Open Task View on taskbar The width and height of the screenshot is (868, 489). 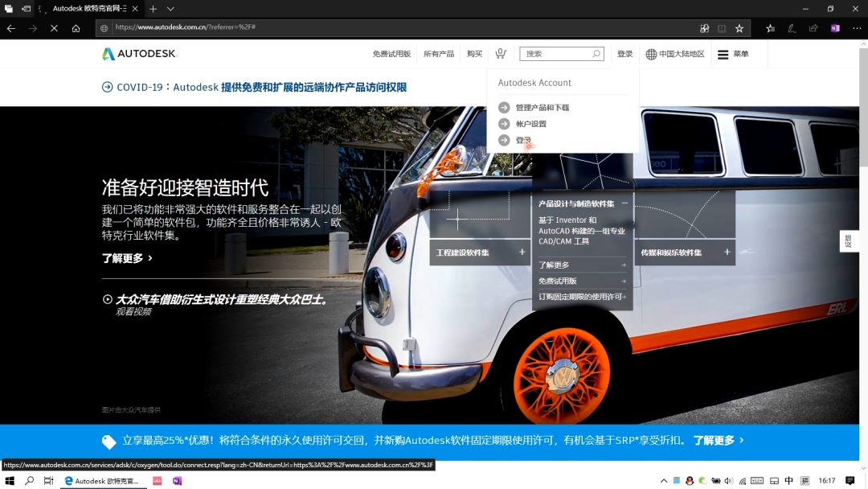tap(49, 481)
